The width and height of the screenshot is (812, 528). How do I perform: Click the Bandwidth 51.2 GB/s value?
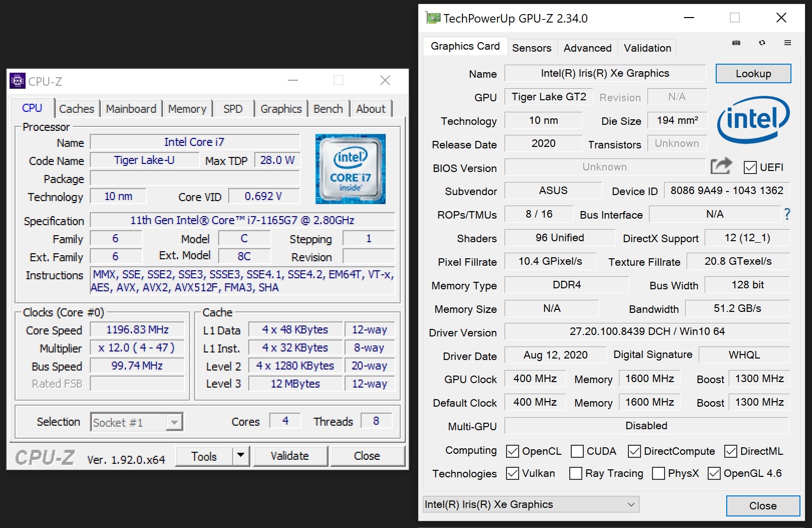(x=737, y=308)
